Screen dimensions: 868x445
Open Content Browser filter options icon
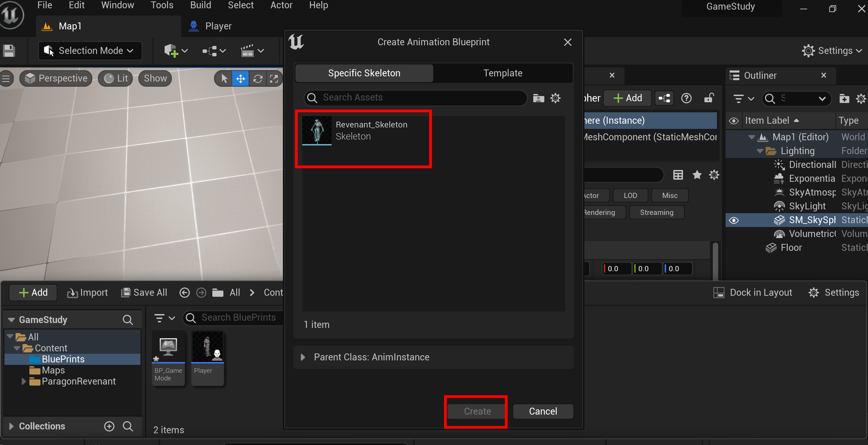(164, 318)
